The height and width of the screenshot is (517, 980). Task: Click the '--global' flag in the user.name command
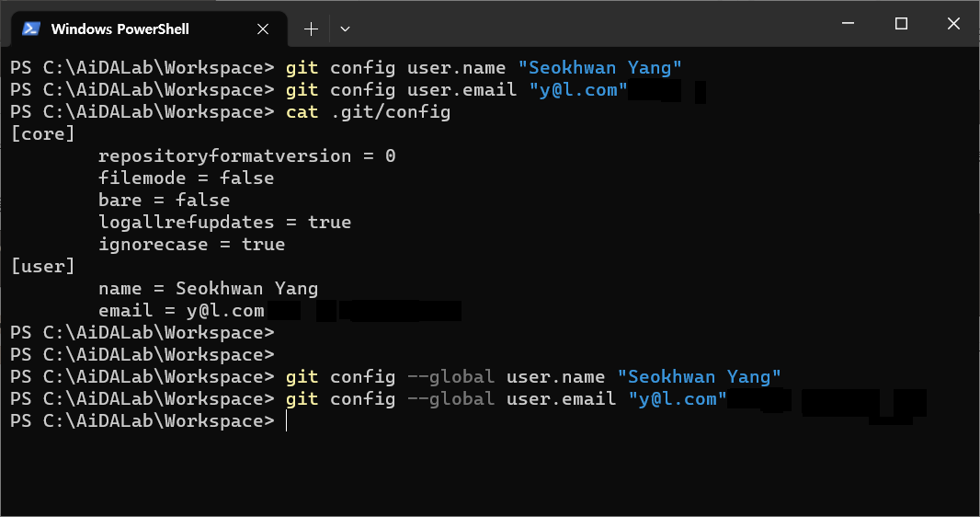(451, 377)
